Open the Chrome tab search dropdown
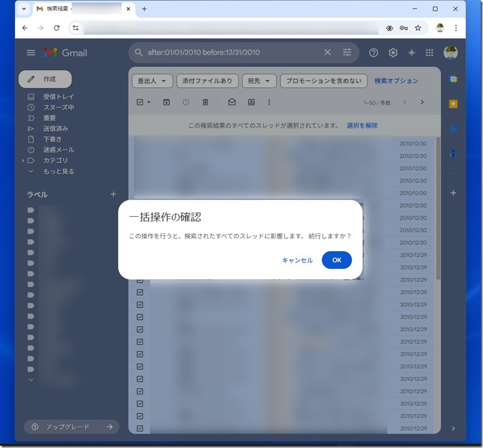 tap(24, 8)
